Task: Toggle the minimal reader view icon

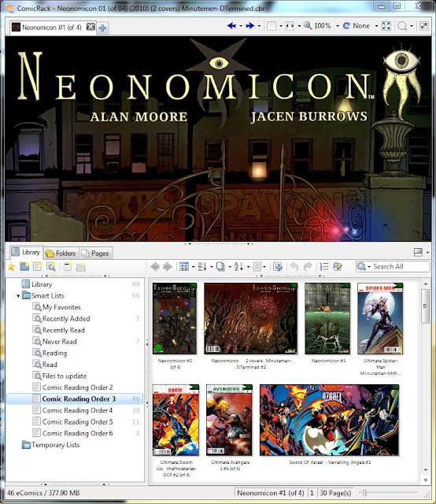Action: point(423,26)
